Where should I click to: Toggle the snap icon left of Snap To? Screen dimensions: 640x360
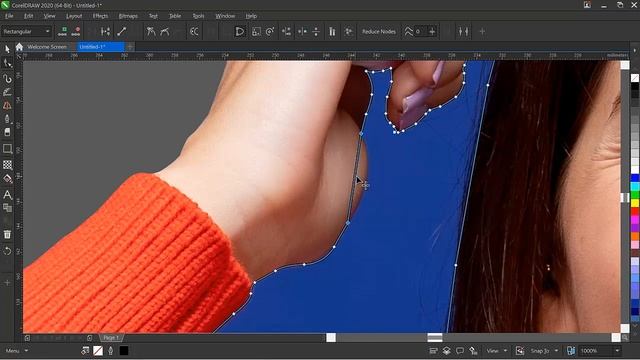520,351
